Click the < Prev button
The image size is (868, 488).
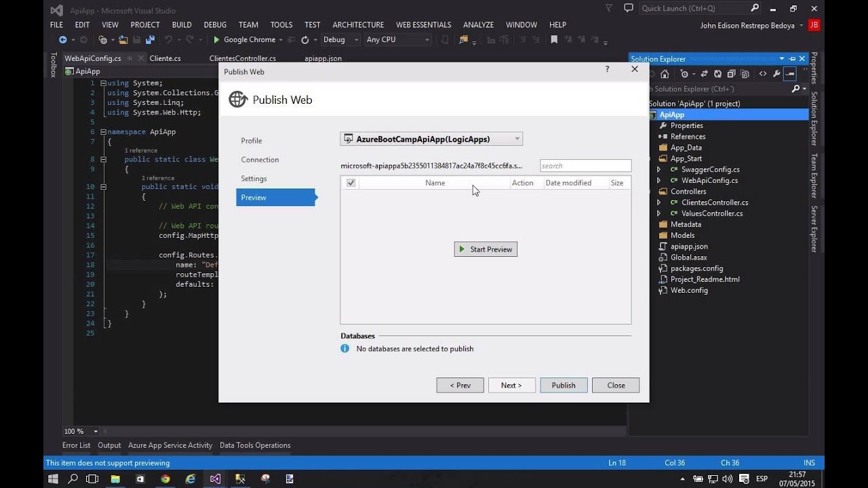[x=460, y=386]
